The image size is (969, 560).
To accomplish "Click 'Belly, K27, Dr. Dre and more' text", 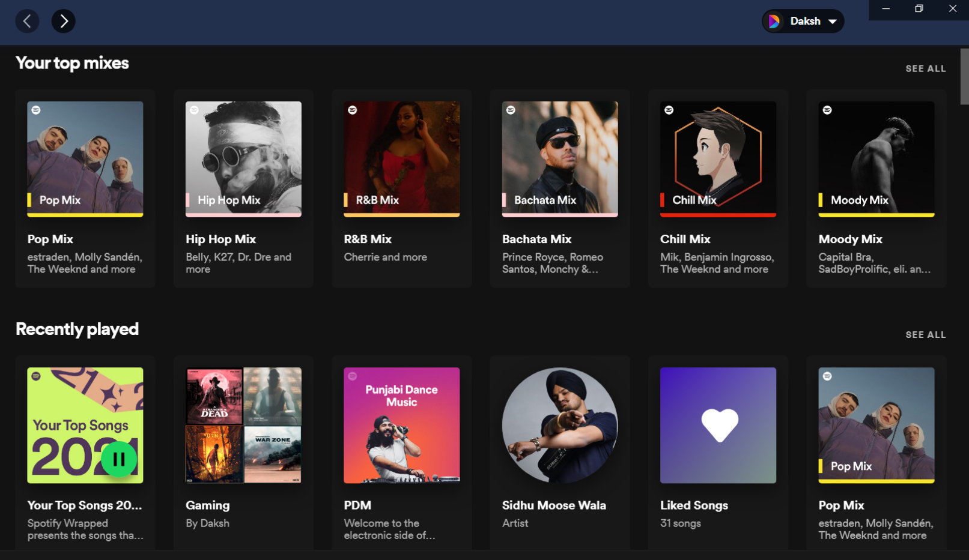I will [x=238, y=263].
